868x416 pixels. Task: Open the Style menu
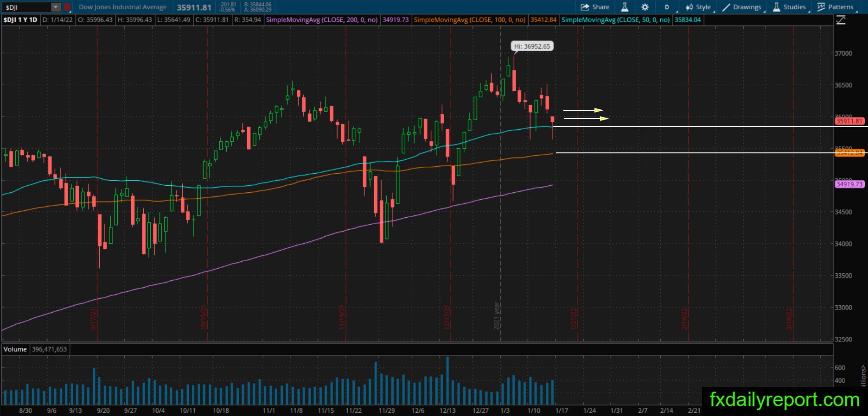(699, 7)
